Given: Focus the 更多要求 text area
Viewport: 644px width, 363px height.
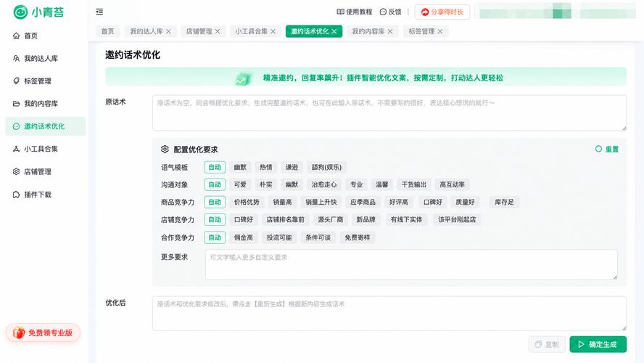Looking at the screenshot, I should point(411,264).
